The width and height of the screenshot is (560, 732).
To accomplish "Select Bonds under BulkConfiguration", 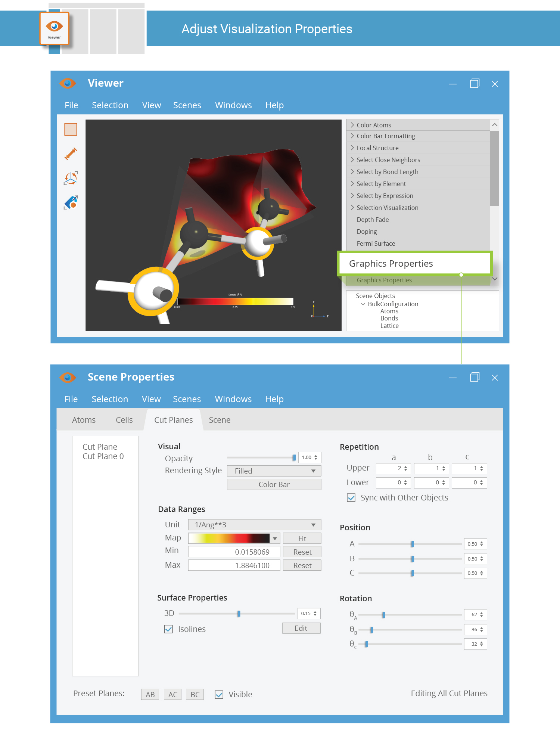I will 389,319.
